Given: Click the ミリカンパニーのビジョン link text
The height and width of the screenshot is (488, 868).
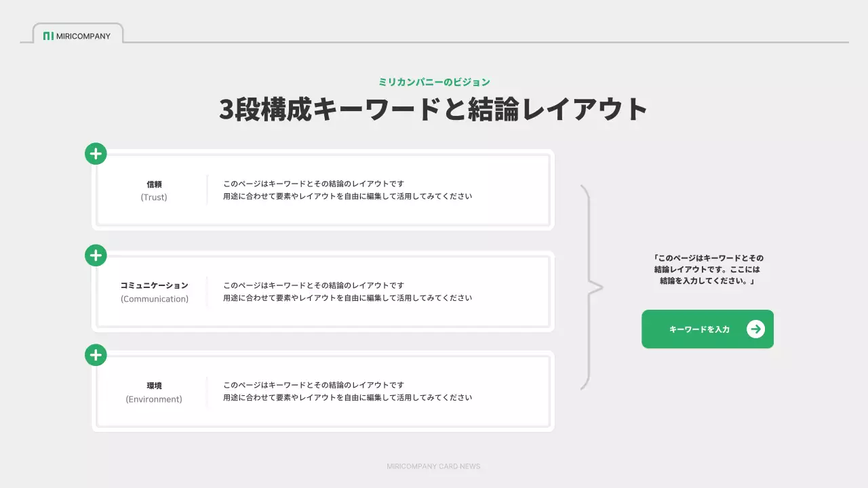Looking at the screenshot, I should 434,81.
